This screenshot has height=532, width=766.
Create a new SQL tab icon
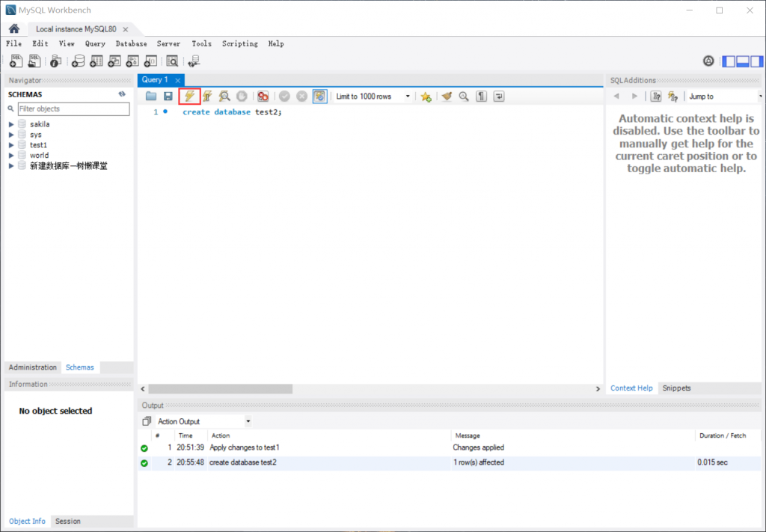click(16, 61)
